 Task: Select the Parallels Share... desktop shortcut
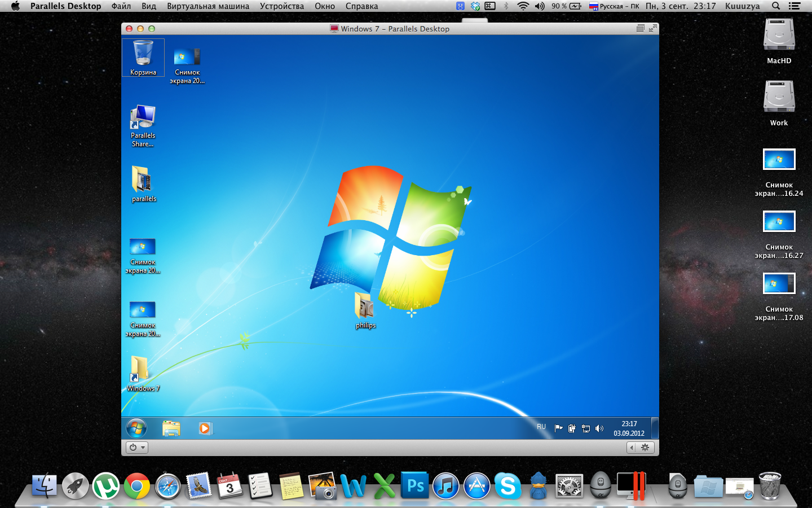(143, 126)
